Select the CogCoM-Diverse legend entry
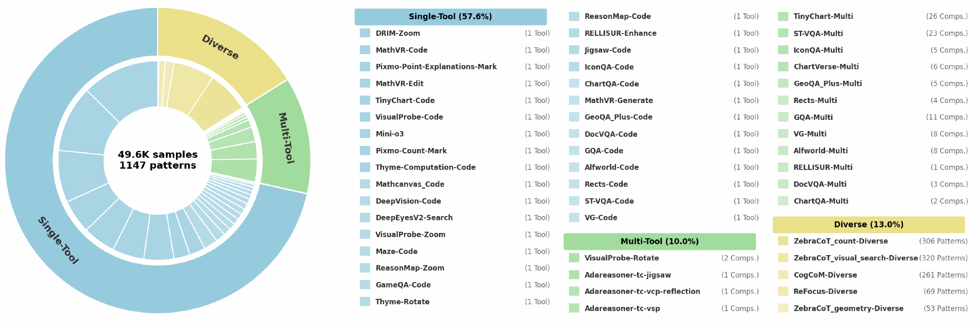Screen dimensions: 980x322 pos(873,275)
